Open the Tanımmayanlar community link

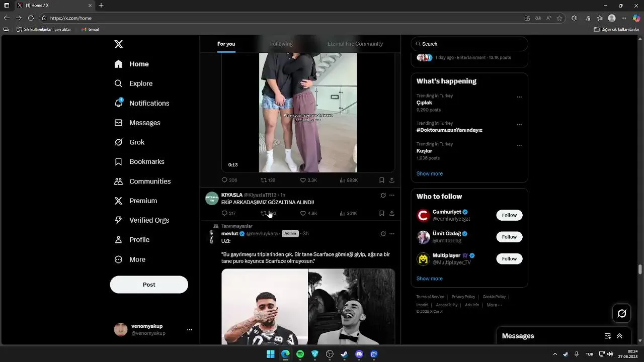[236, 226]
